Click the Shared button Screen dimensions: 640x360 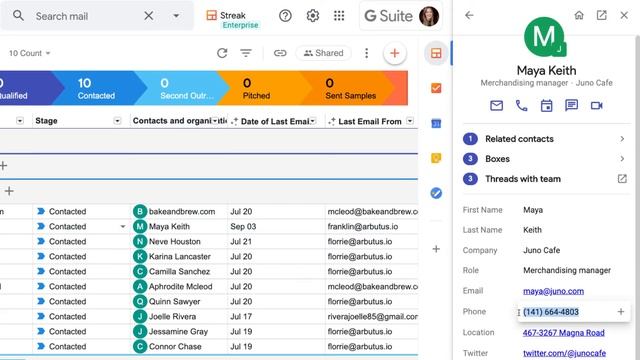[323, 53]
